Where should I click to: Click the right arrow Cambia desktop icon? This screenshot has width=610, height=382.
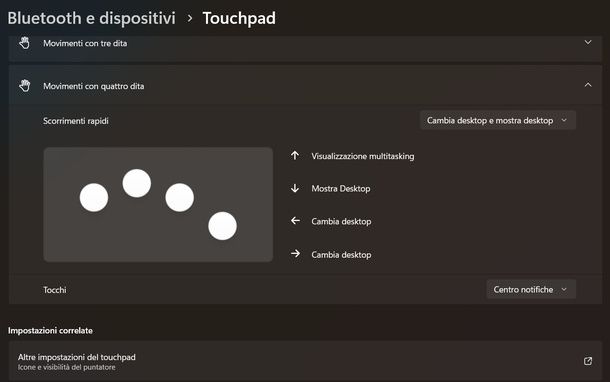(295, 254)
